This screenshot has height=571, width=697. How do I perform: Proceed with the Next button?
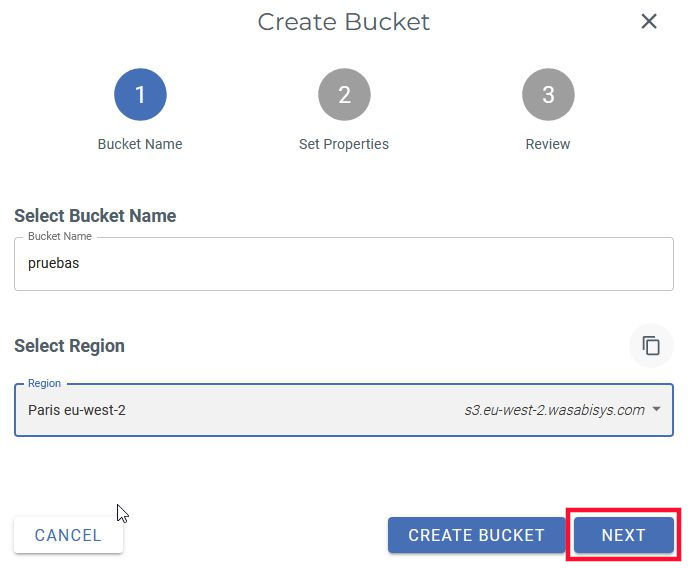[x=623, y=535]
